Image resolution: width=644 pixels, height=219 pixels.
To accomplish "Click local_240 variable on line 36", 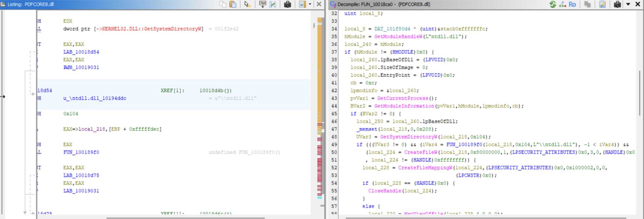I will [x=358, y=44].
